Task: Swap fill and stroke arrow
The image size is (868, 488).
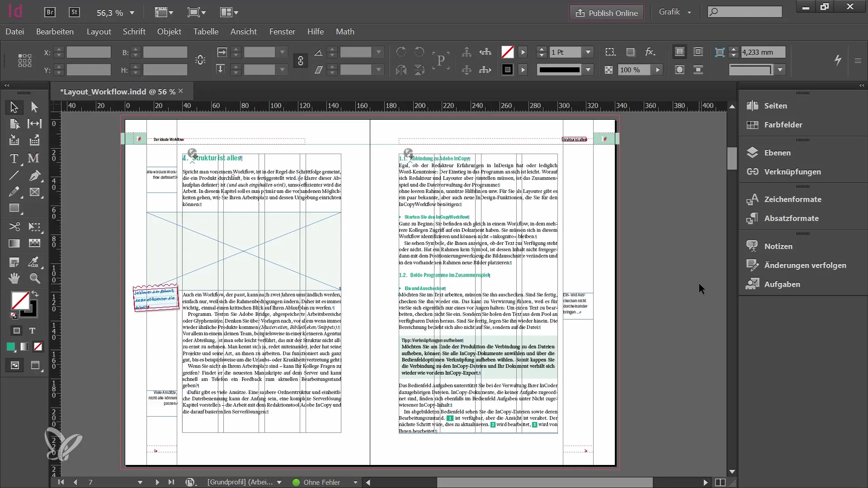Action: pyautogui.click(x=35, y=293)
